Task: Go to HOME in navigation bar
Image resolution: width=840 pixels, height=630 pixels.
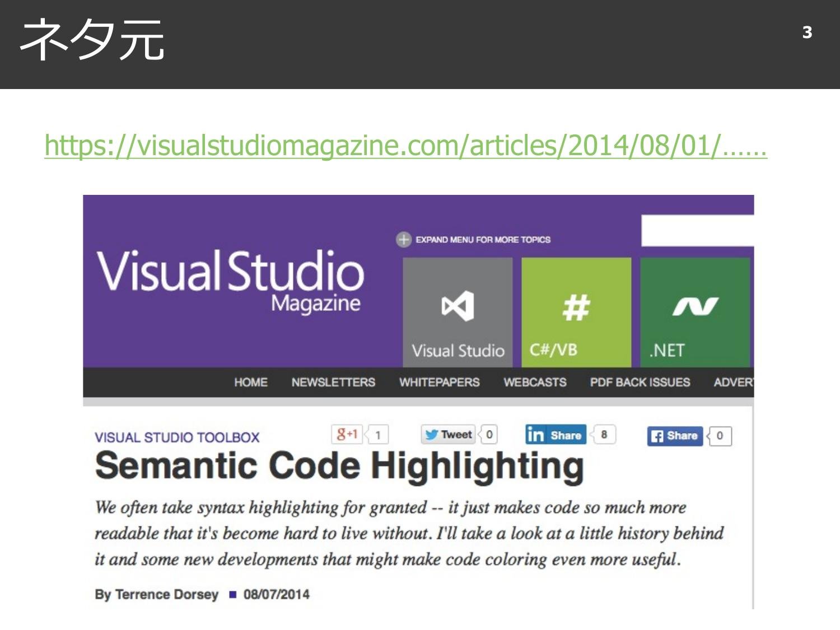Action: click(x=250, y=382)
